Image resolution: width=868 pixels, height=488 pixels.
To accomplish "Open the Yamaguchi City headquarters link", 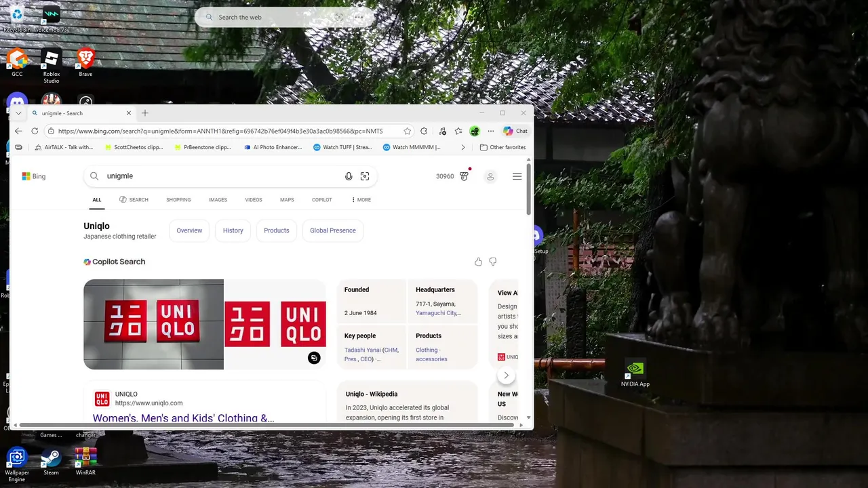I will tap(438, 313).
